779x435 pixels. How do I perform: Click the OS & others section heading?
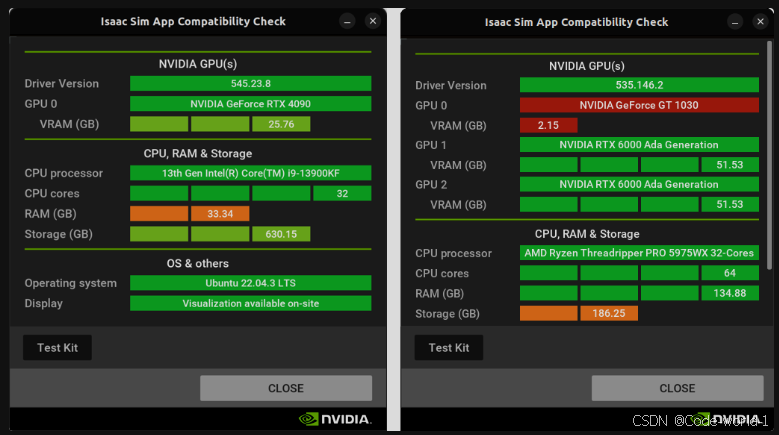tap(198, 263)
